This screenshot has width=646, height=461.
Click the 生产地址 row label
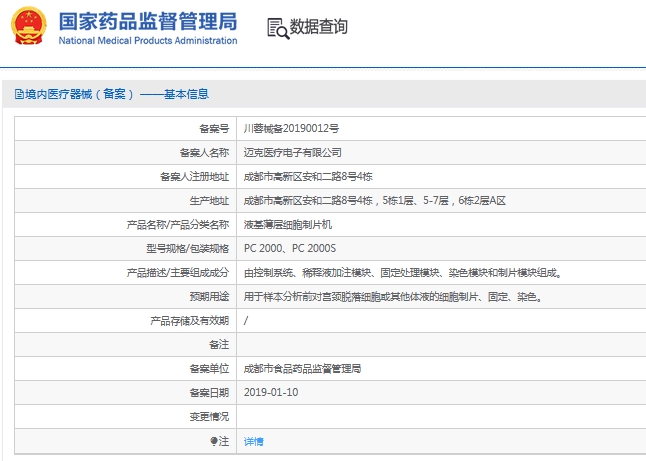(x=209, y=201)
